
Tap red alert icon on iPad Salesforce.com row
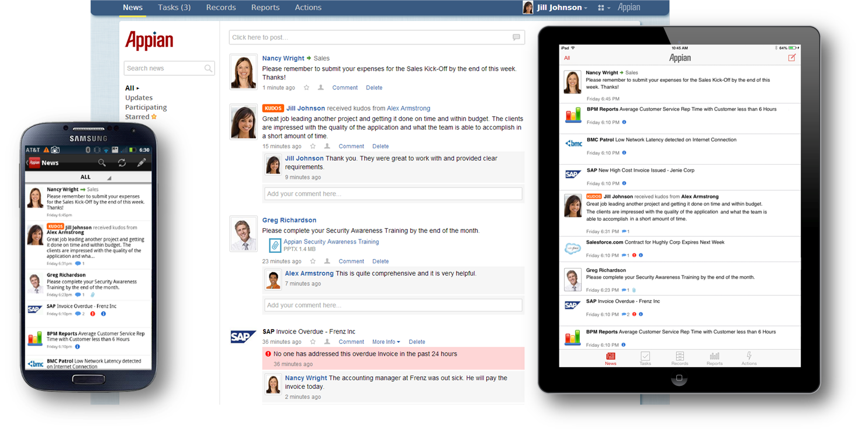[634, 255]
